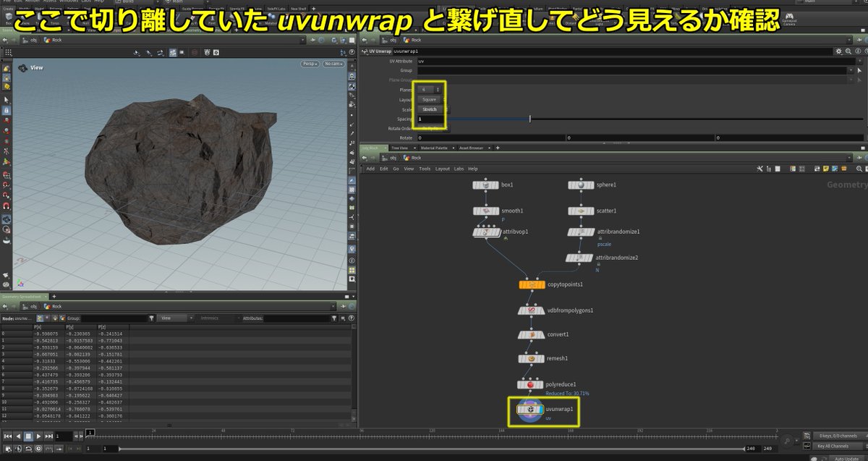Select the attribvop1 node

click(485, 232)
